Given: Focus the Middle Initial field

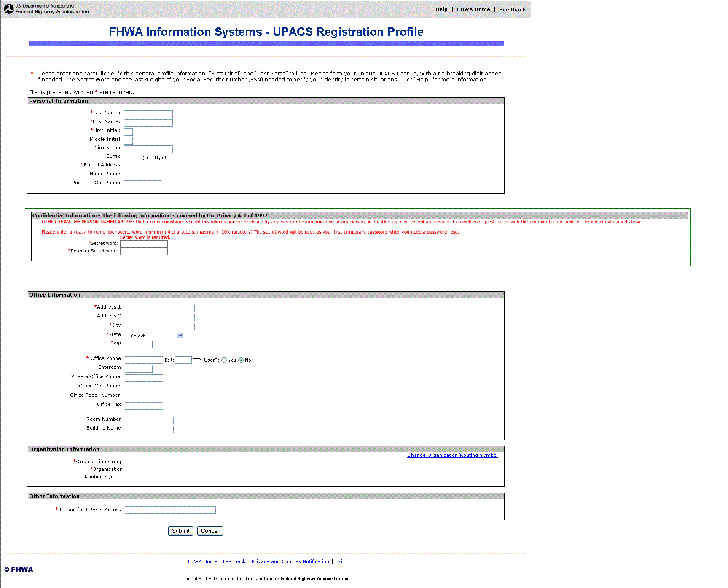Looking at the screenshot, I should 129,141.
